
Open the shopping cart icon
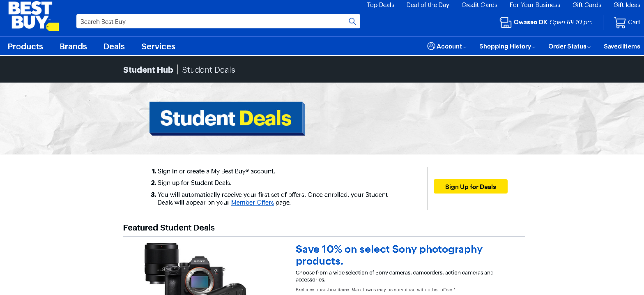(x=619, y=22)
